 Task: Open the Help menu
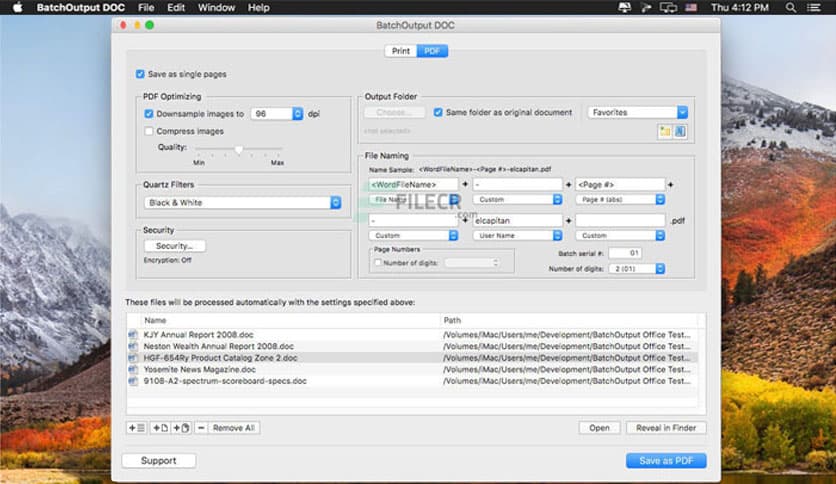pyautogui.click(x=259, y=7)
